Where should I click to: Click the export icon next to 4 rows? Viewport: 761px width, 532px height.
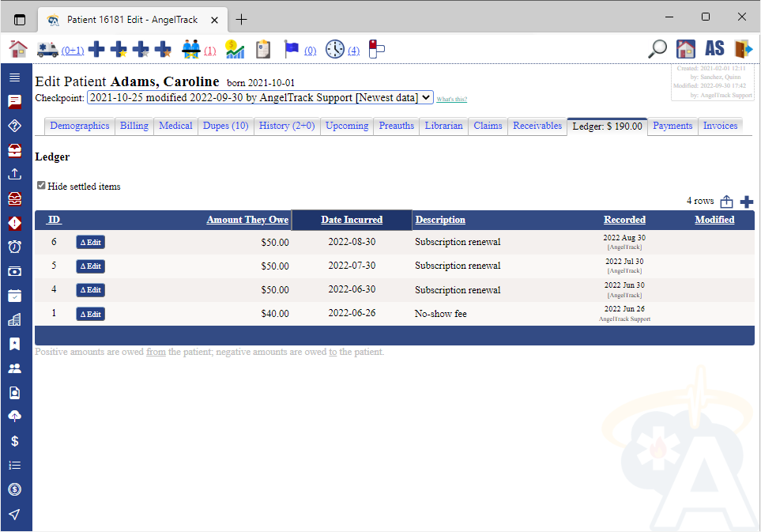coord(727,202)
